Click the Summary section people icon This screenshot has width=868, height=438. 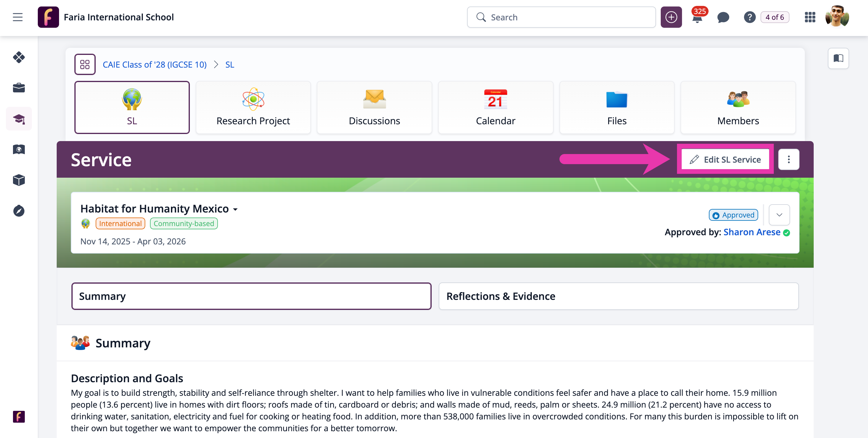coord(80,343)
